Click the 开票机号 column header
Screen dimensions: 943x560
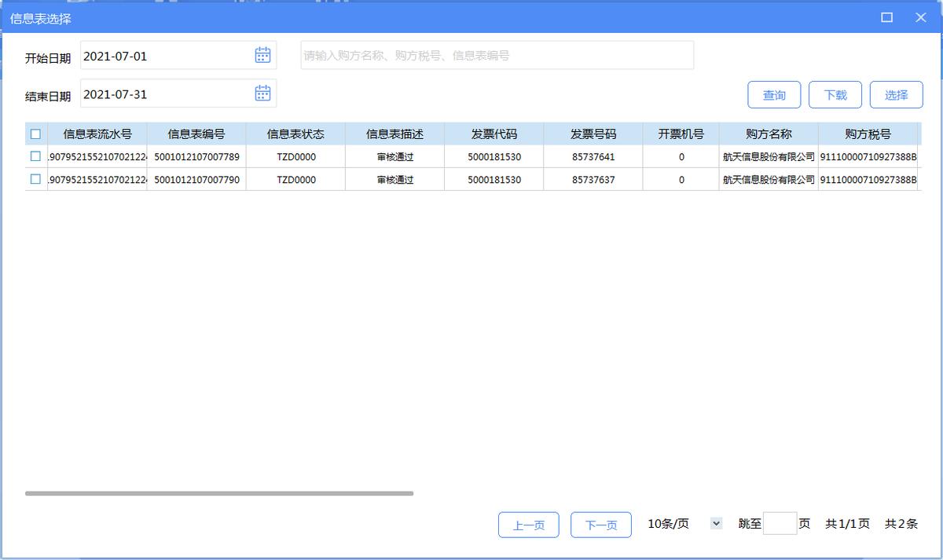click(x=681, y=134)
